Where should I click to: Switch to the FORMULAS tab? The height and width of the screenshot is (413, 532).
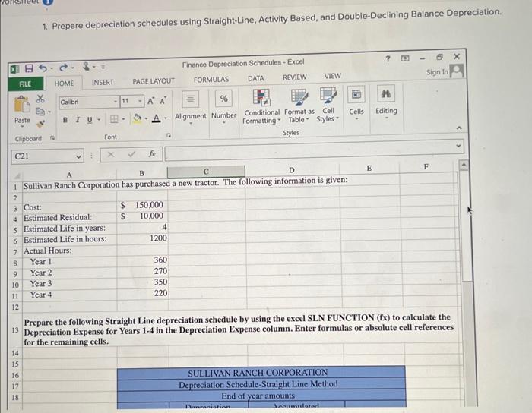[211, 80]
